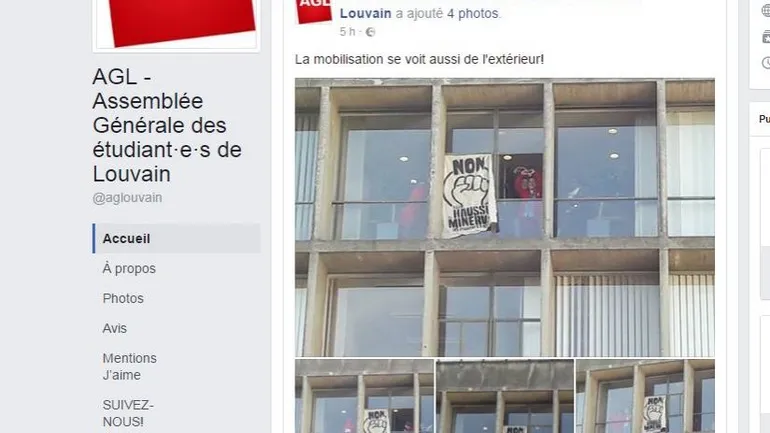Click the '5 h' post timestamp
This screenshot has height=433, width=770.
(347, 32)
